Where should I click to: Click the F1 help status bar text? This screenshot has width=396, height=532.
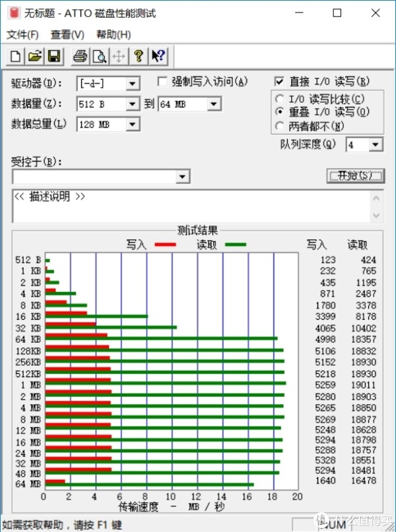pyautogui.click(x=62, y=525)
